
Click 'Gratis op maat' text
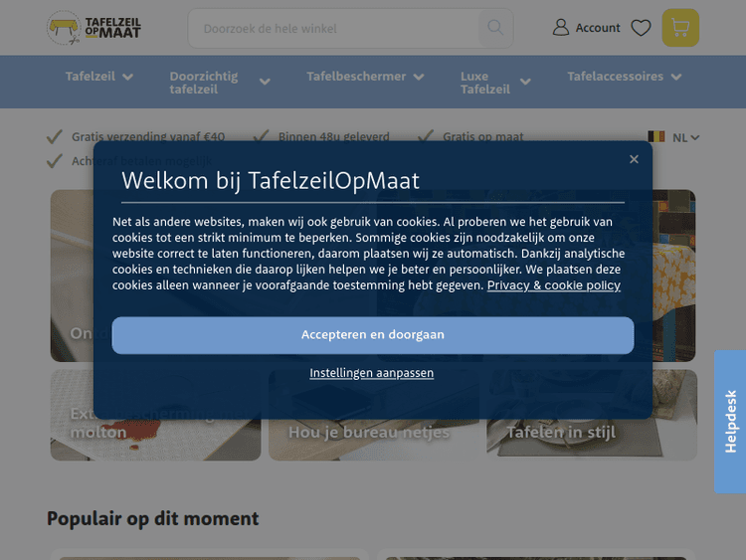[x=482, y=136]
